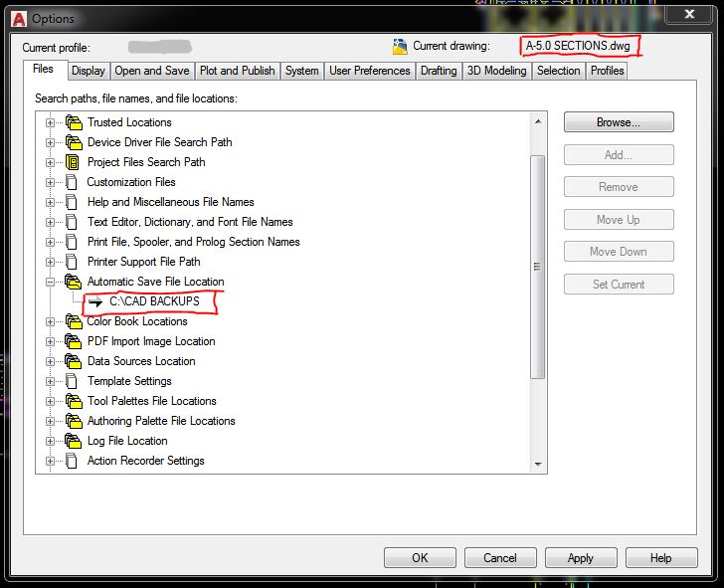The image size is (724, 588).
Task: Expand the Color Book Locations node
Action: point(50,321)
